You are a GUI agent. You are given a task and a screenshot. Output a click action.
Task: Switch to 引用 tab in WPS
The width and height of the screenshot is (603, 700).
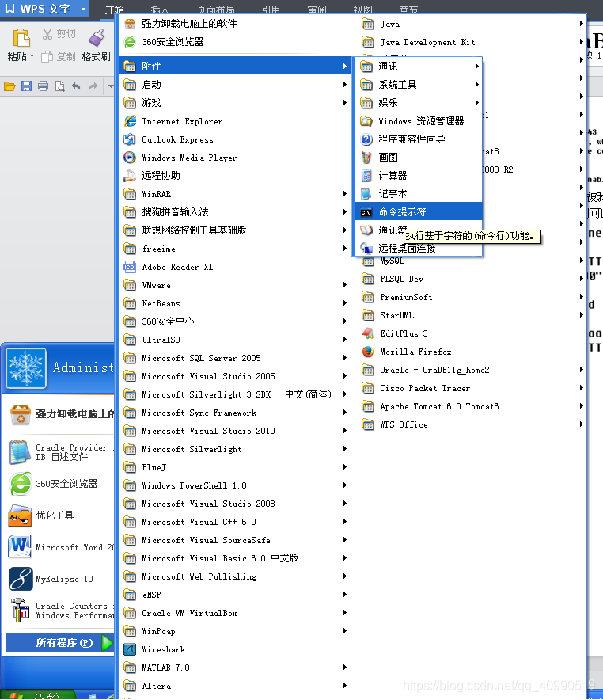click(x=271, y=10)
